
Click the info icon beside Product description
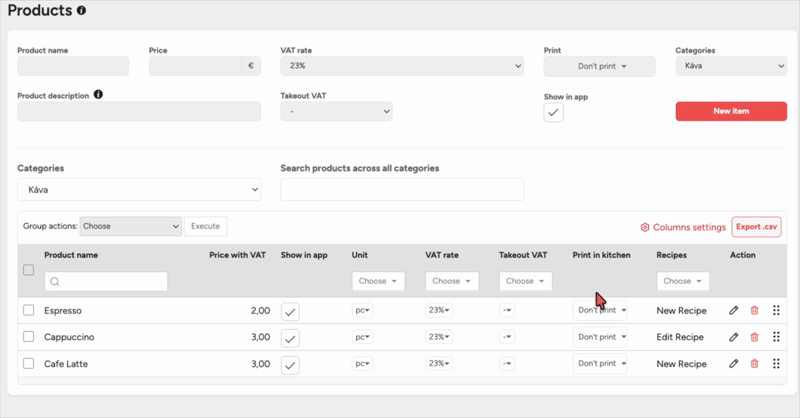pyautogui.click(x=98, y=94)
